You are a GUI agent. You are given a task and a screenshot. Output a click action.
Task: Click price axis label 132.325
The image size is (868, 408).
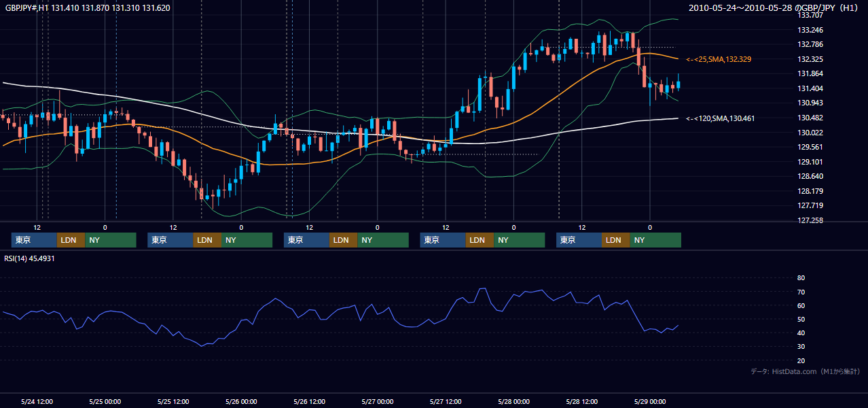click(810, 60)
